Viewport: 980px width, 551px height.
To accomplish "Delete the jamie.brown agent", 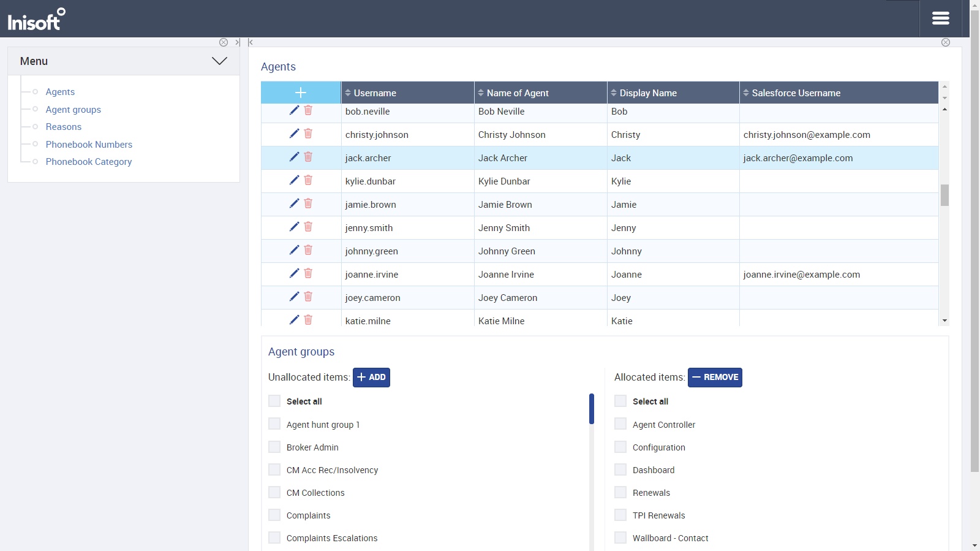I will coord(308,203).
